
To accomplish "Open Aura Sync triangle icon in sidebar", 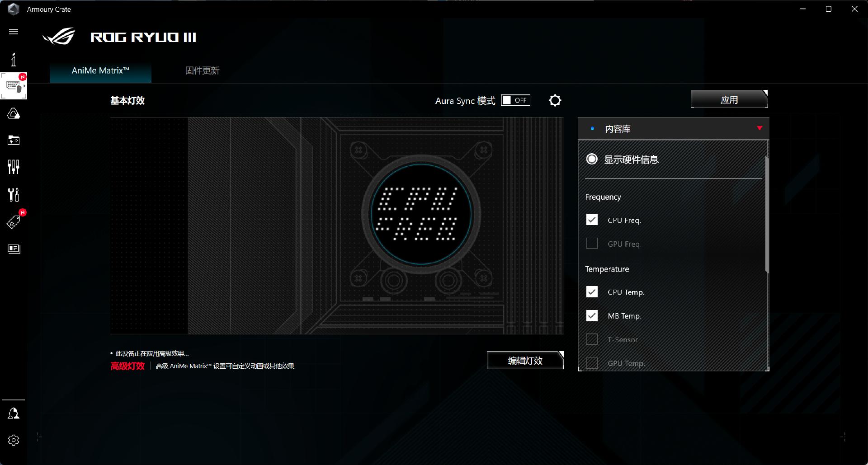I will (14, 113).
